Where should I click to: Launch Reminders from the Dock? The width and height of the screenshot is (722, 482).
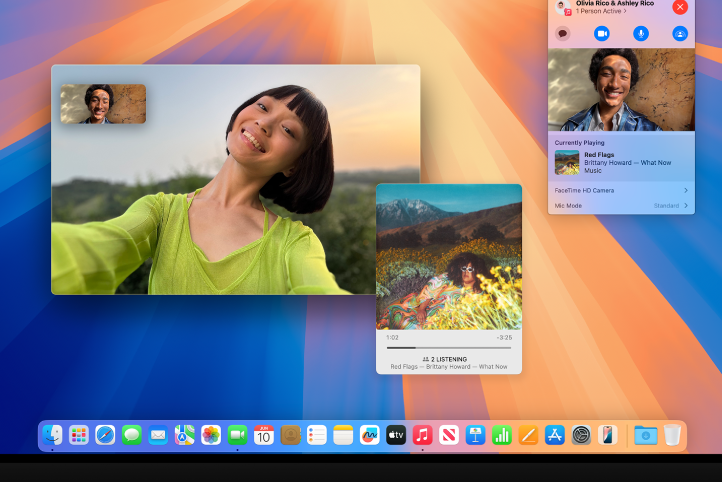[x=317, y=435]
